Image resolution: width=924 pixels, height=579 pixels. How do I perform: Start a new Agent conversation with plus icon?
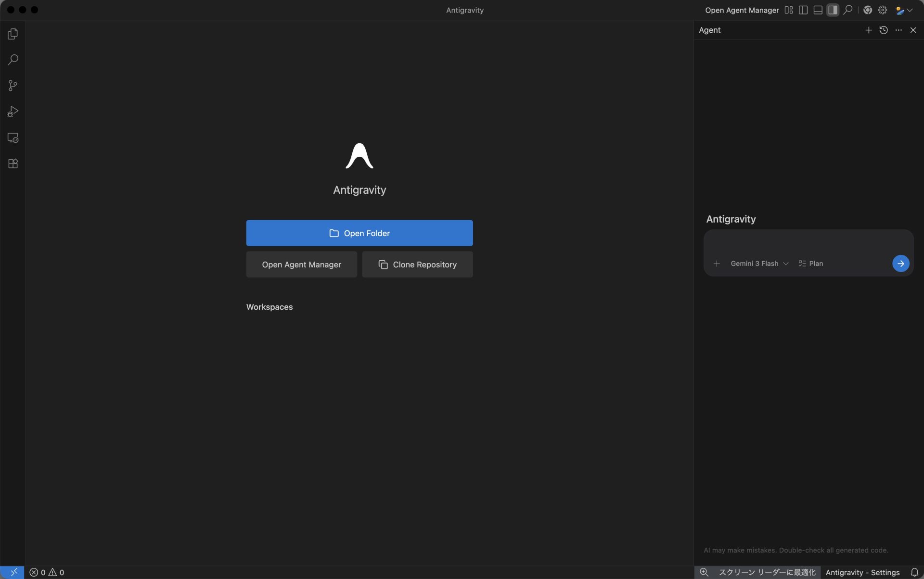(869, 30)
